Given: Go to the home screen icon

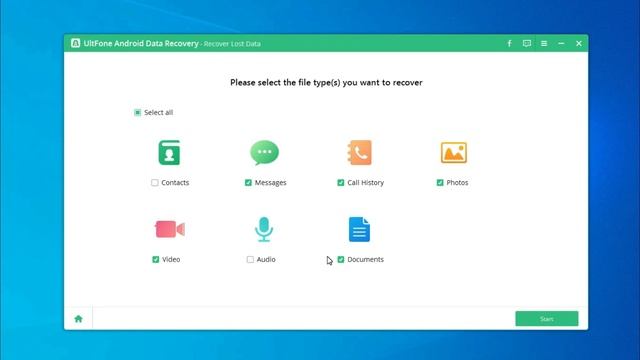Looking at the screenshot, I should 78,319.
